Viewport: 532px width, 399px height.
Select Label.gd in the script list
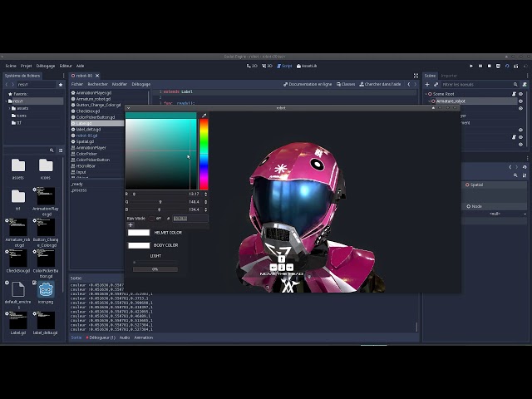97,123
